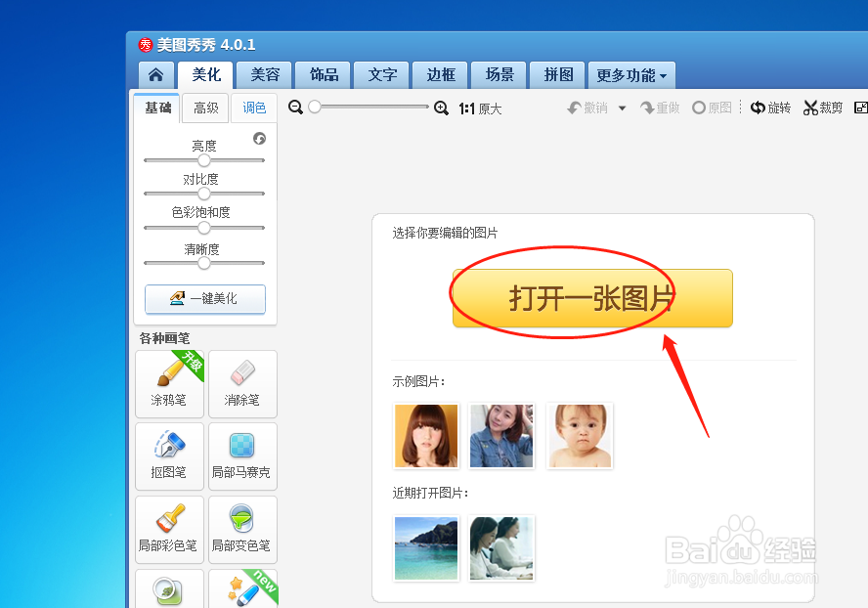
Task: Click the 亮度 slider handle
Action: (x=204, y=160)
